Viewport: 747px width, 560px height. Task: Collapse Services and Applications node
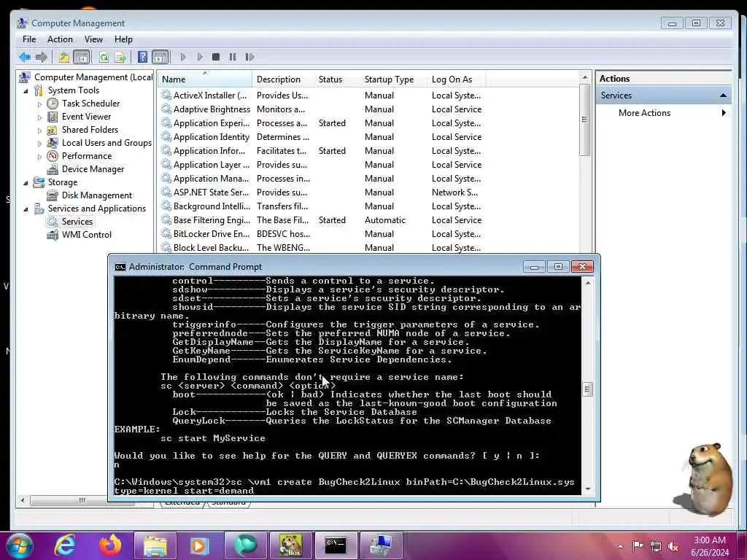[26, 209]
